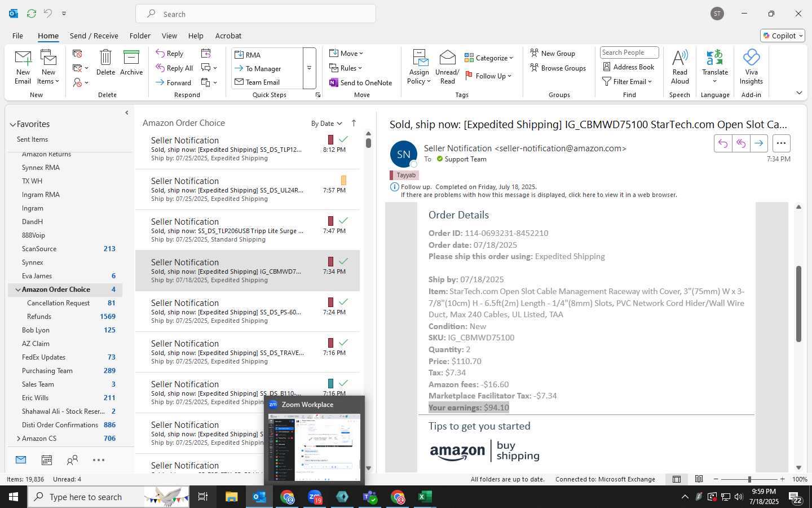Click Reply arrow in reading pane header

pos(723,143)
